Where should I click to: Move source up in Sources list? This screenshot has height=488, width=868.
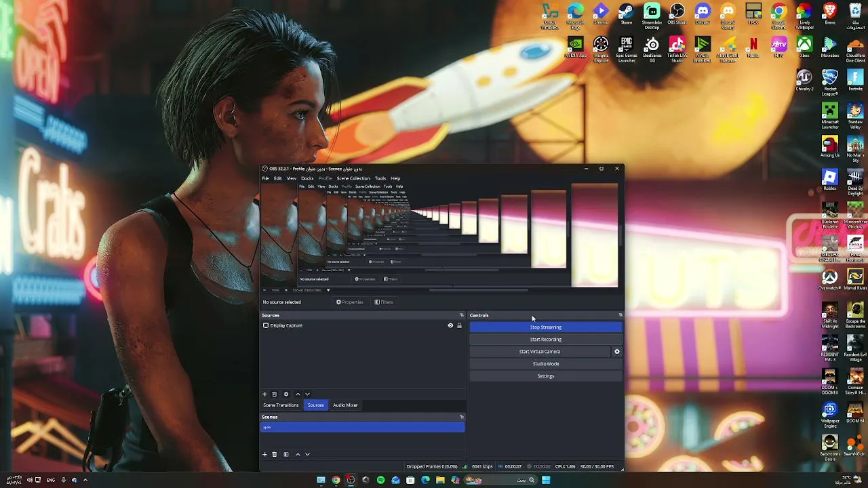pos(298,394)
